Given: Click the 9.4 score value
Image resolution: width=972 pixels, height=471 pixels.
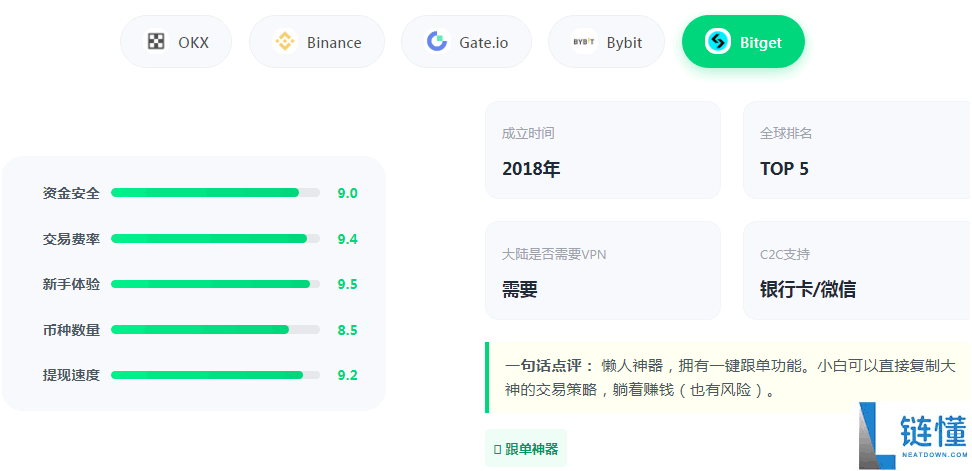Looking at the screenshot, I should coord(348,239).
